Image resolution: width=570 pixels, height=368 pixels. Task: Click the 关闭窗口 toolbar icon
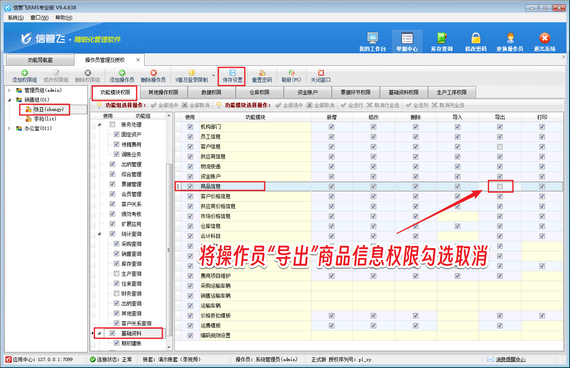coord(321,73)
